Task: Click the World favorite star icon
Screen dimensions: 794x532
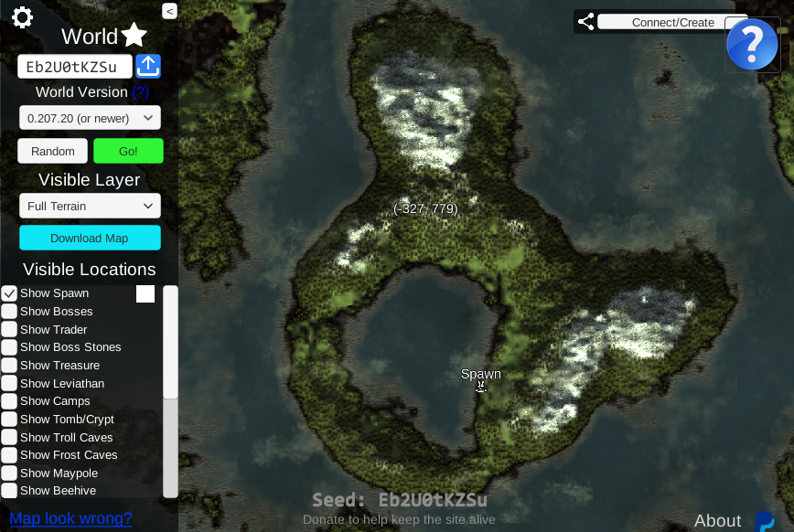Action: coord(134,36)
